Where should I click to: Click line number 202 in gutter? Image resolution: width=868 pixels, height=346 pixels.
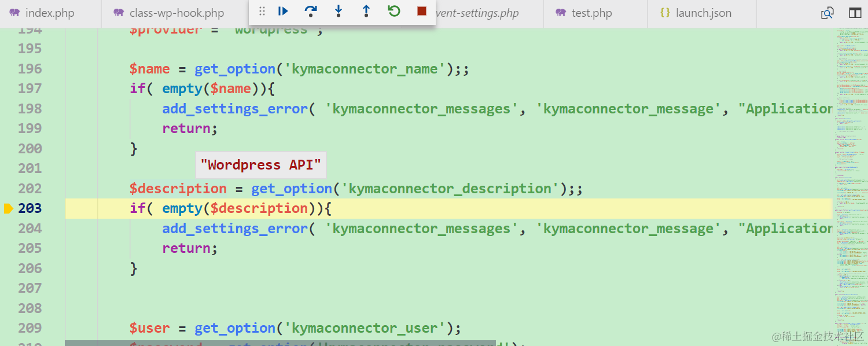pos(30,189)
